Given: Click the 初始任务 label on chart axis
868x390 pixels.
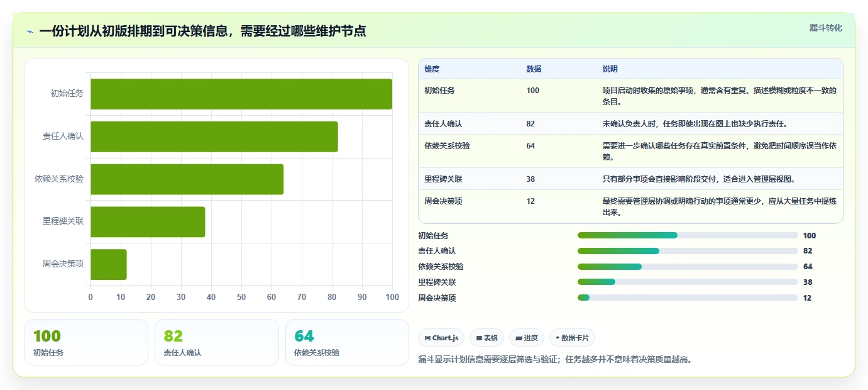Looking at the screenshot, I should [67, 94].
